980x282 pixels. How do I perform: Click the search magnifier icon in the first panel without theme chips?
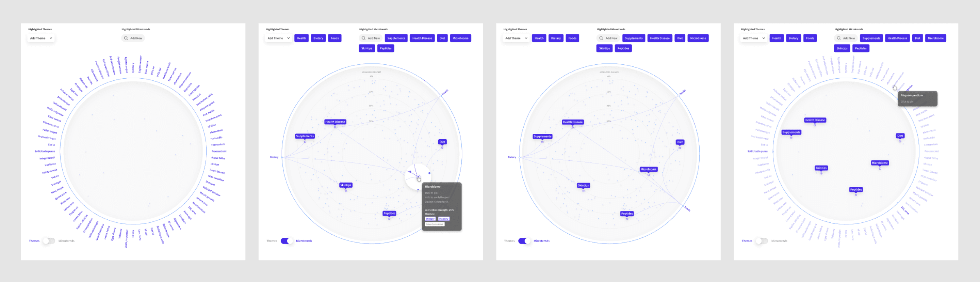(126, 38)
